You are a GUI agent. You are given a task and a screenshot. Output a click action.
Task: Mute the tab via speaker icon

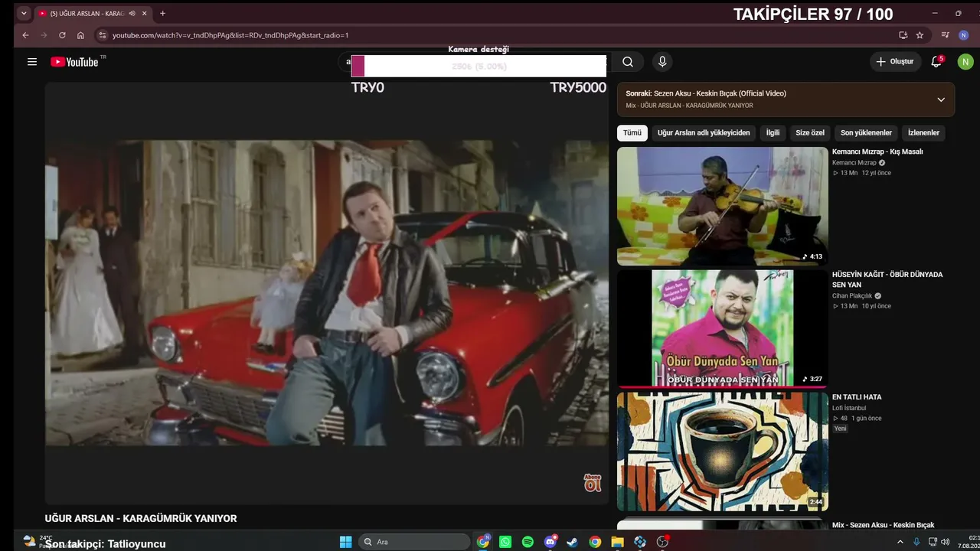(132, 13)
